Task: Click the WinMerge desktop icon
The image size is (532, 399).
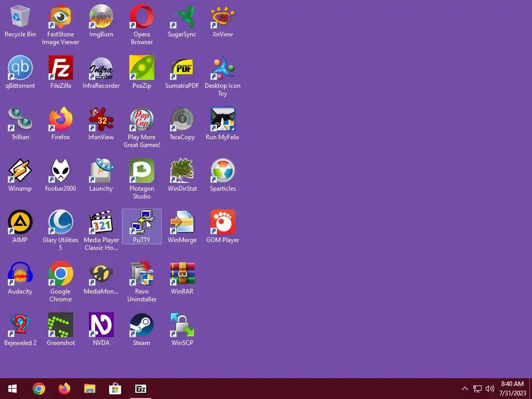Action: (x=182, y=227)
